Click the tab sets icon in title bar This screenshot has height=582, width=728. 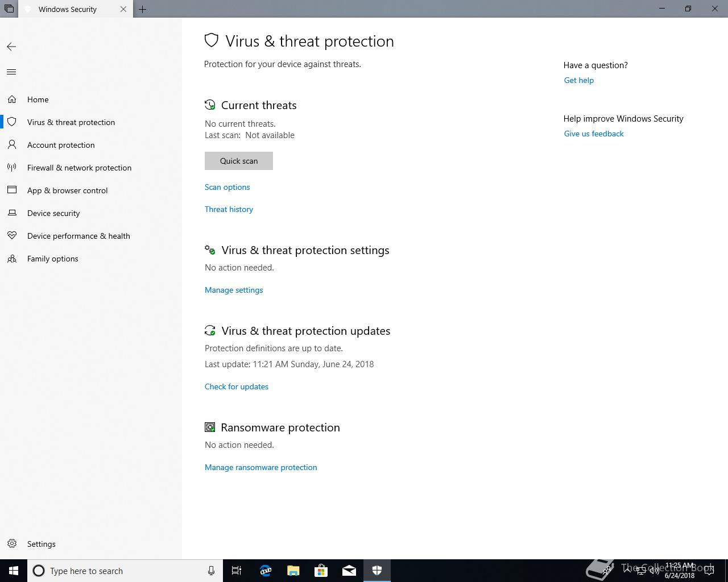tap(9, 9)
